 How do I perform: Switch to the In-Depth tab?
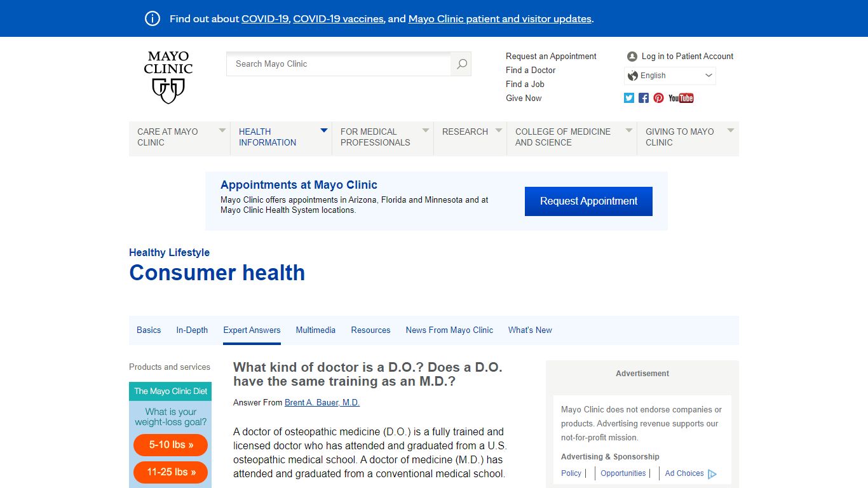(x=192, y=330)
